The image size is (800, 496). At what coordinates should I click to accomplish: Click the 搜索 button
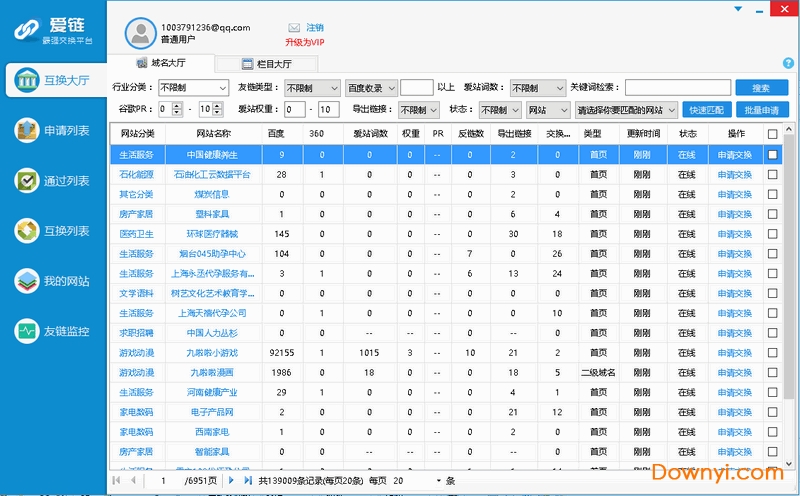[x=761, y=88]
